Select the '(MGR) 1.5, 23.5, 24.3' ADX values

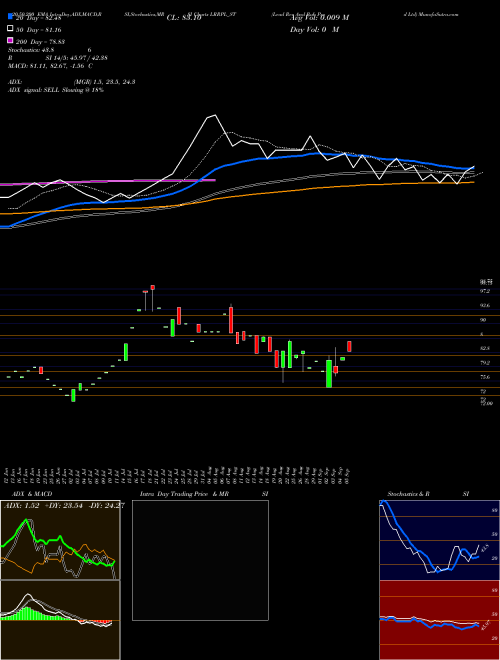pyautogui.click(x=104, y=82)
